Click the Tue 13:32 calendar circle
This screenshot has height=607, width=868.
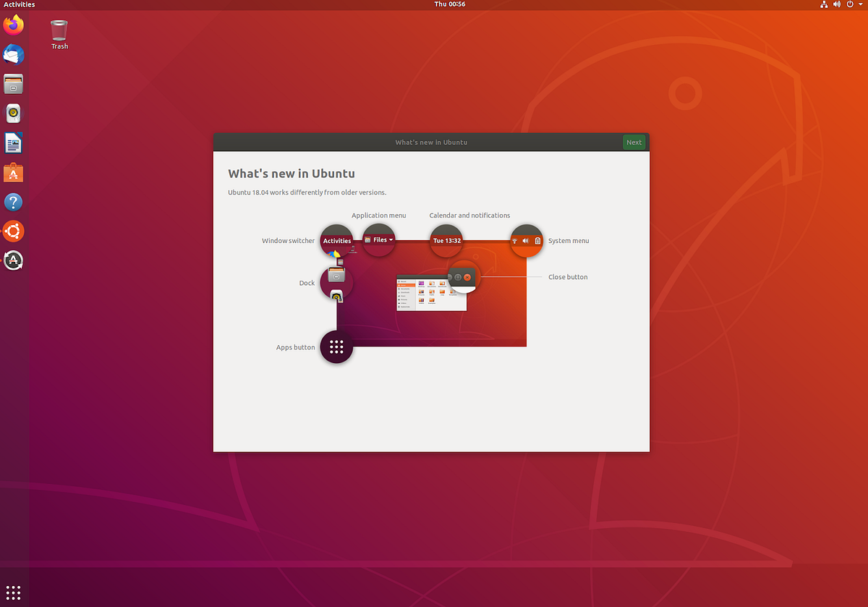[447, 240]
